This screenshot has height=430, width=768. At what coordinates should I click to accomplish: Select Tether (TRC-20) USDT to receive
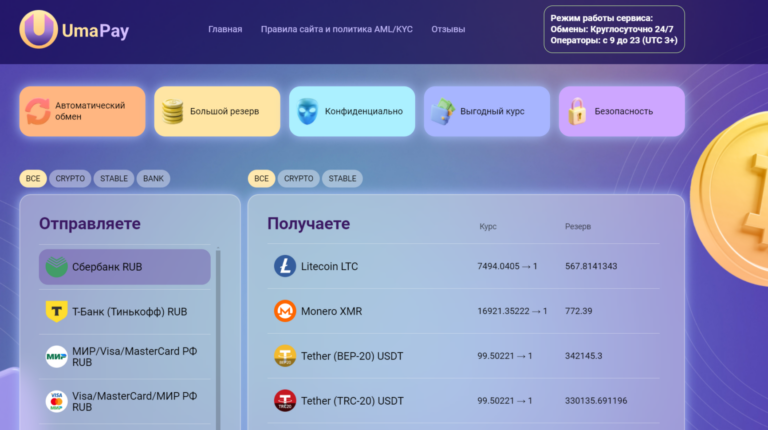click(463, 401)
